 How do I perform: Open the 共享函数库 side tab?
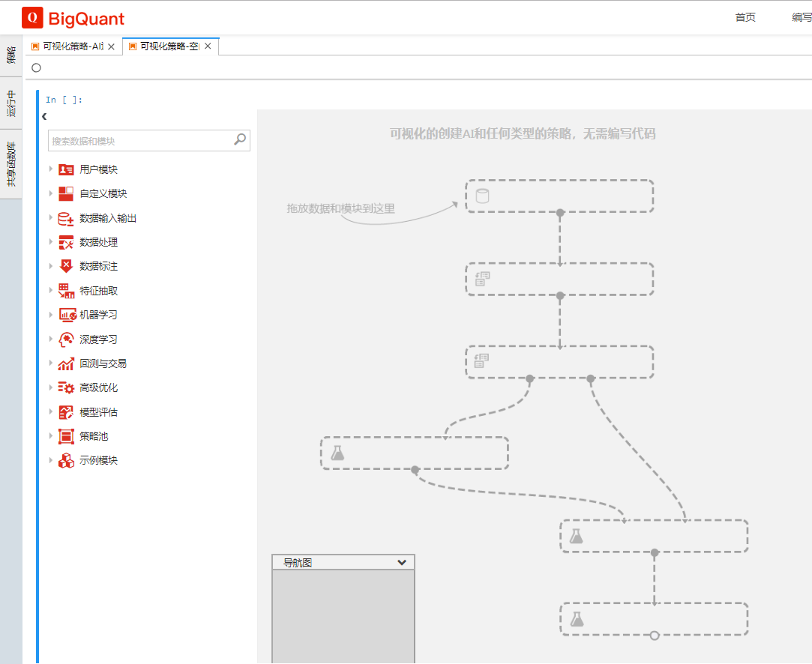click(10, 165)
